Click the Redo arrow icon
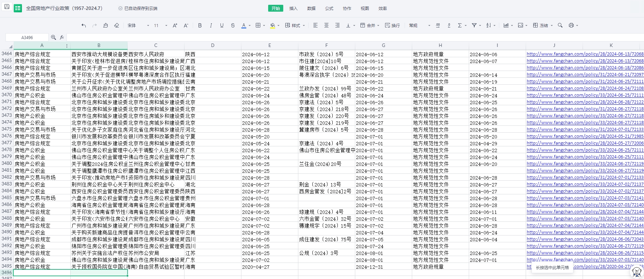Screen dimensions: 644x279 coord(95,25)
